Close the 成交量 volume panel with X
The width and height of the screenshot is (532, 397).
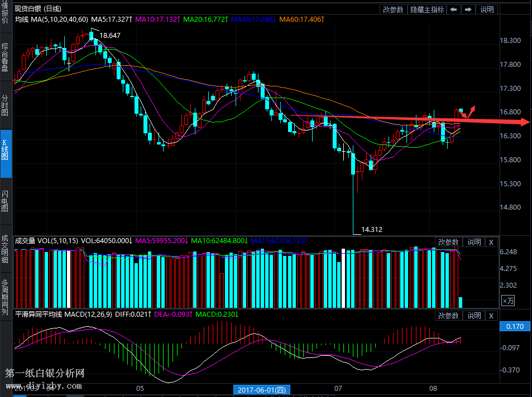[x=491, y=242]
